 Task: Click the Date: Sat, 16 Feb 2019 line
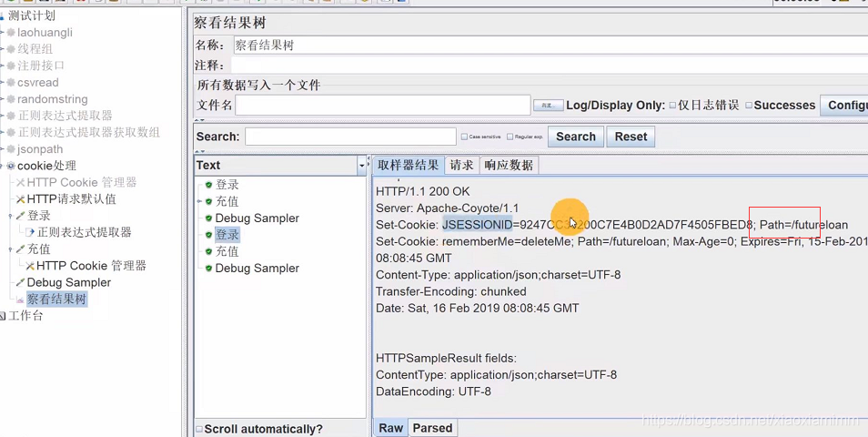[x=477, y=308]
